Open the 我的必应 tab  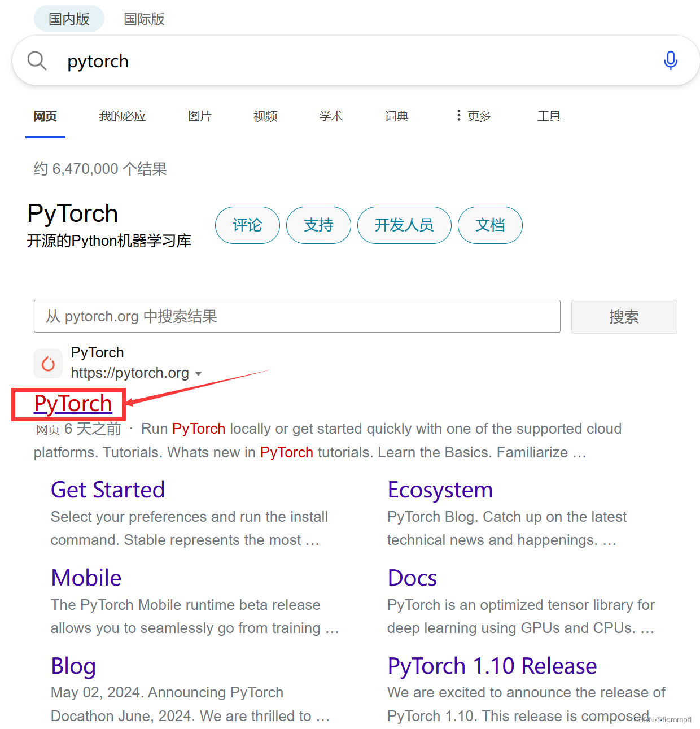pyautogui.click(x=123, y=116)
